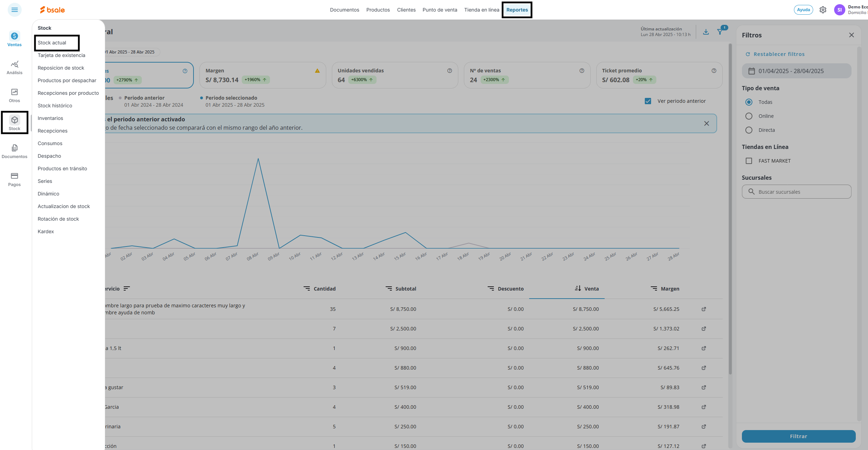Open the settings gear icon
This screenshot has height=450, width=868.
click(823, 10)
